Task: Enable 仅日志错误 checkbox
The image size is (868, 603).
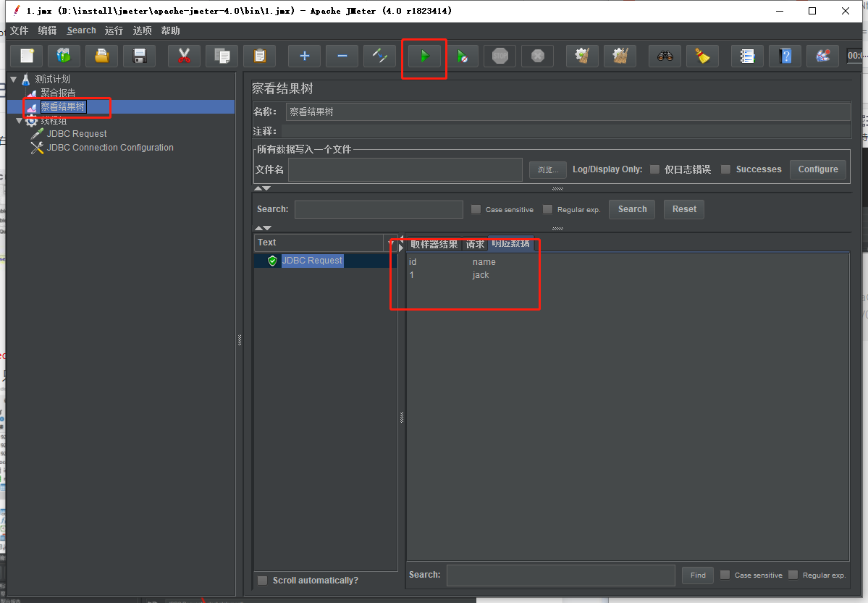Action: [x=655, y=169]
